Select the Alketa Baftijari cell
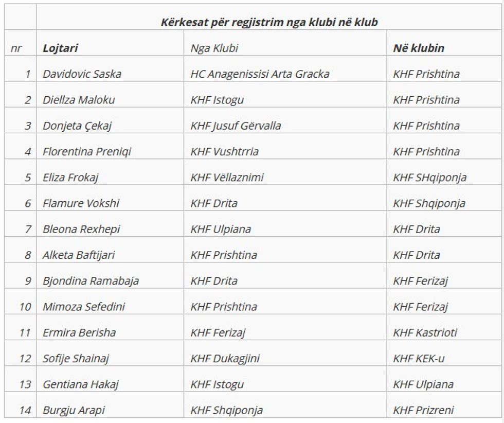The height and width of the screenshot is (423, 504). point(79,255)
